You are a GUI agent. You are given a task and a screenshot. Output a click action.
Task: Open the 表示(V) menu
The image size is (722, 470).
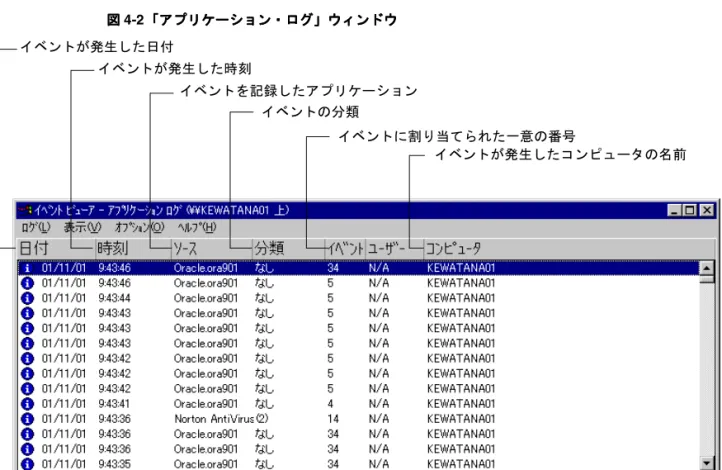coord(82,227)
